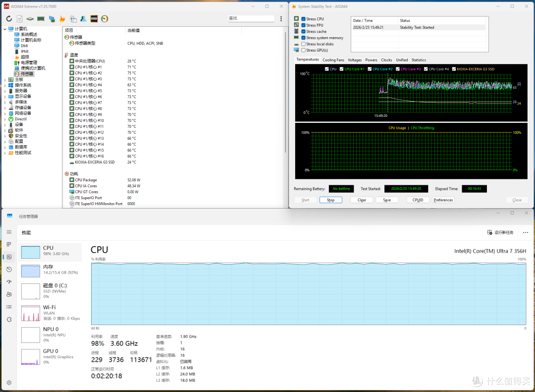Screen dimensions: 535x392
Task: Open the three-dot menu in AIDA64
Action: point(281,19)
